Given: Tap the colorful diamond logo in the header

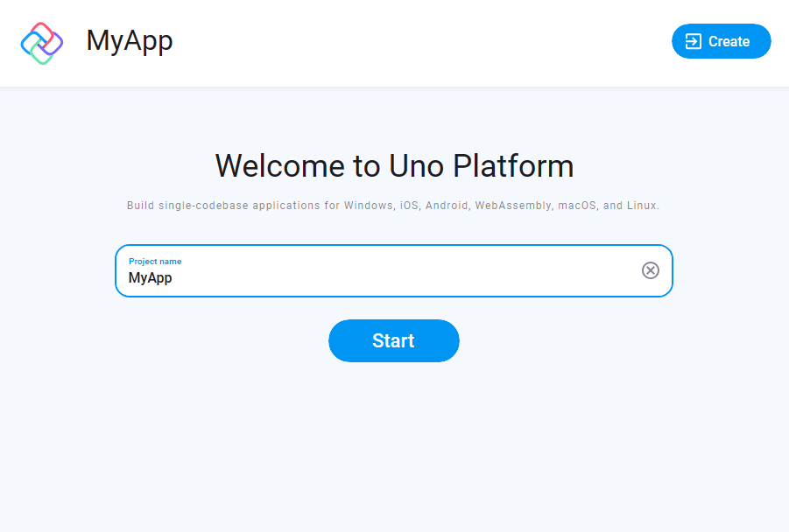Looking at the screenshot, I should (x=41, y=41).
